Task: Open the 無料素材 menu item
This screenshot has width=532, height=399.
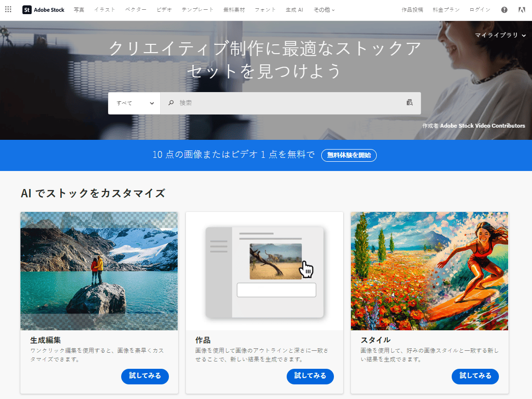Action: click(x=234, y=10)
